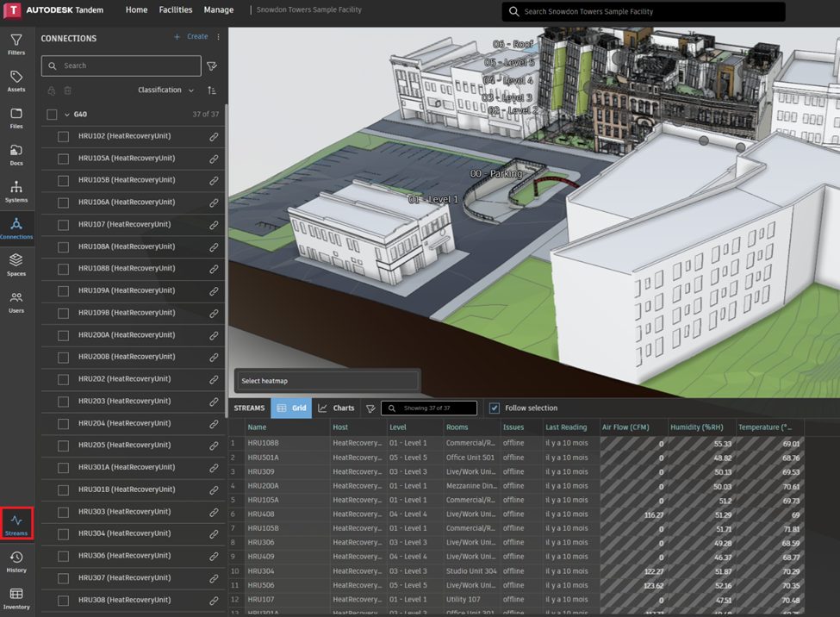Viewport: 840px width, 617px height.
Task: Toggle the Follow selection checkbox
Action: pyautogui.click(x=494, y=408)
